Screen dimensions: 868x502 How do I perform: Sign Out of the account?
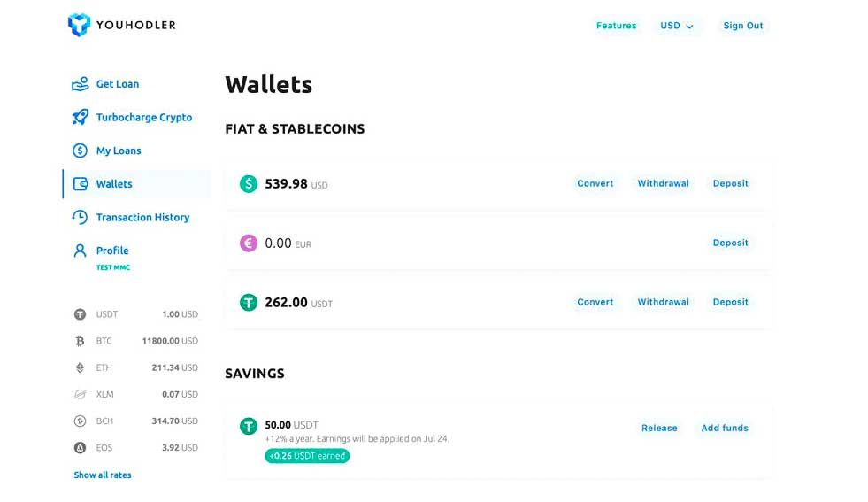point(743,26)
